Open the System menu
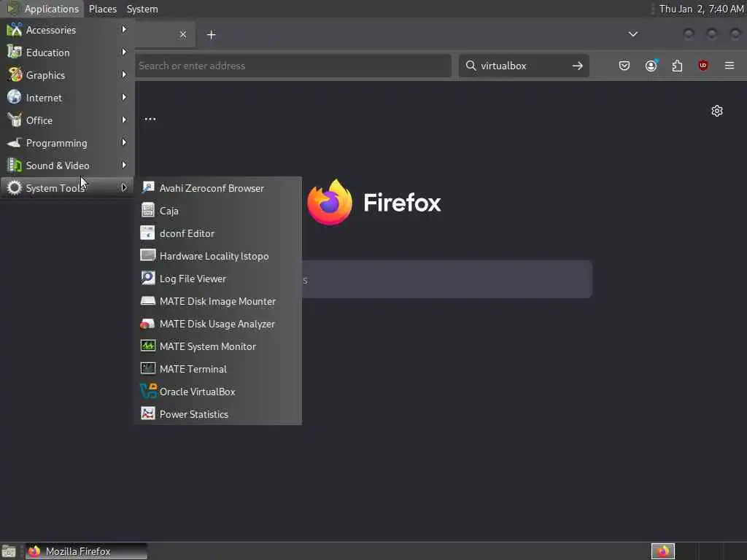The height and width of the screenshot is (560, 747). pos(142,9)
